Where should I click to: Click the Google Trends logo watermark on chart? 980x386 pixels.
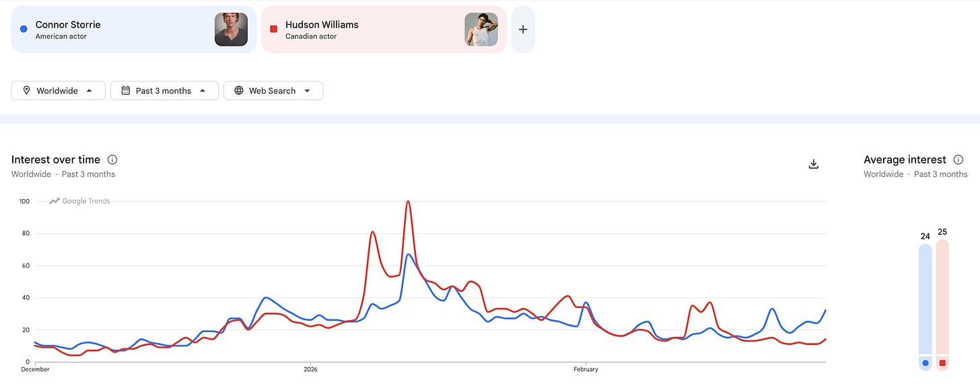coord(80,201)
